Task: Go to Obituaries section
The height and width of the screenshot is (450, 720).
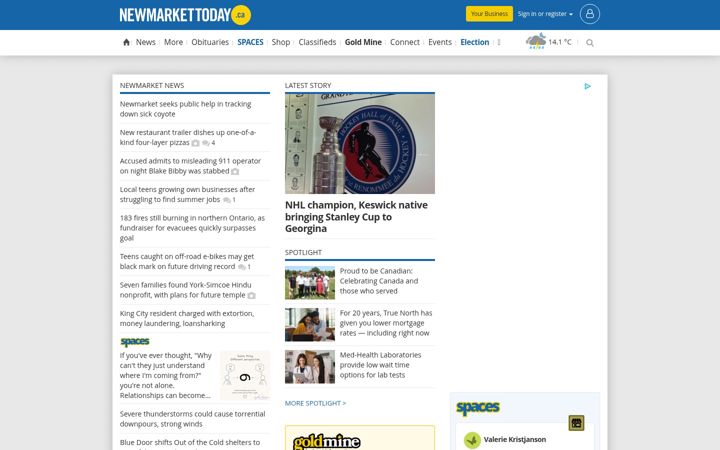Action: coord(210,42)
